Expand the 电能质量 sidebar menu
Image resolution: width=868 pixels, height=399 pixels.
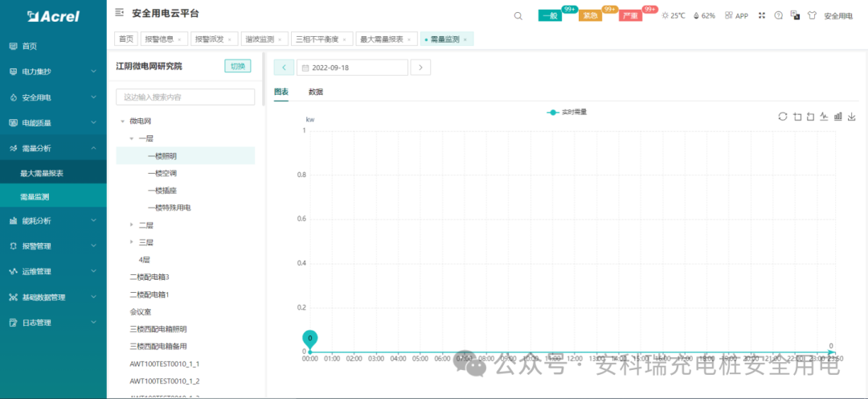(53, 123)
